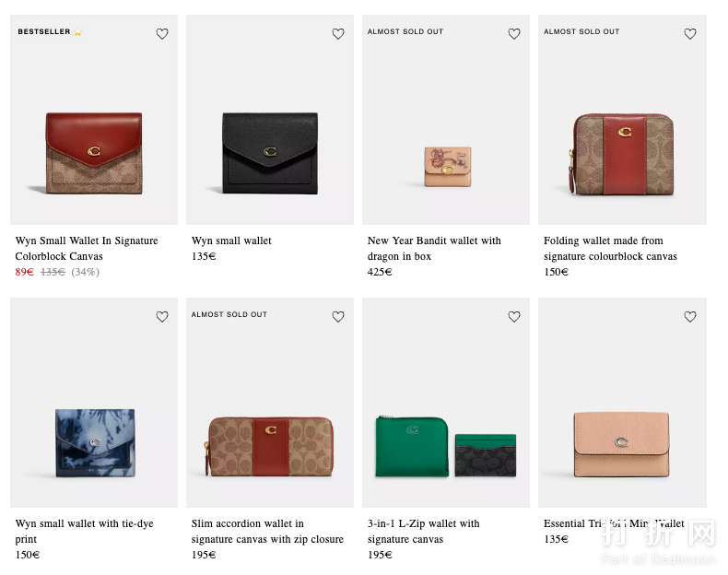Click 'Slim accordion wallet in signature canvas' title
This screenshot has width=728, height=575.
click(267, 531)
